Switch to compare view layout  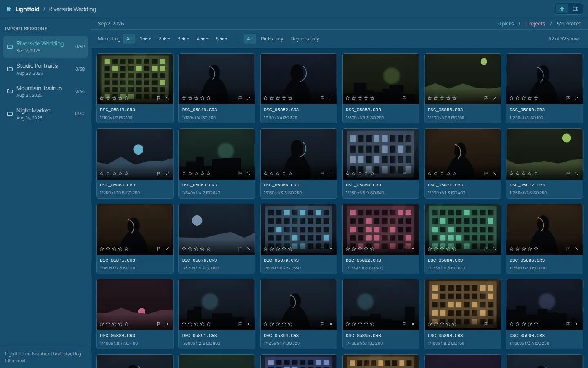(x=575, y=9)
